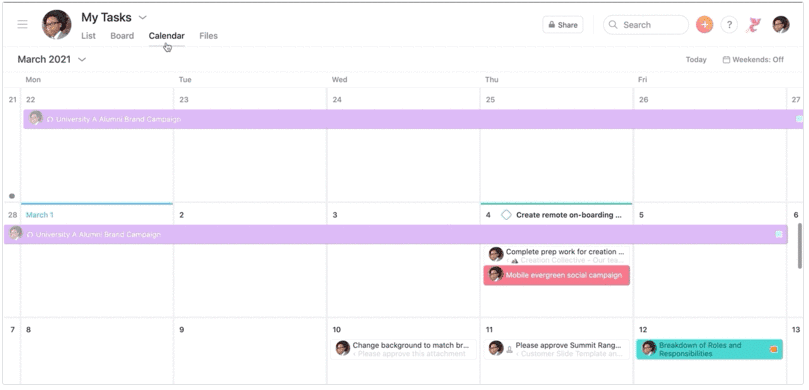Click the square icon at end of March 1 campaign bar

(779, 234)
